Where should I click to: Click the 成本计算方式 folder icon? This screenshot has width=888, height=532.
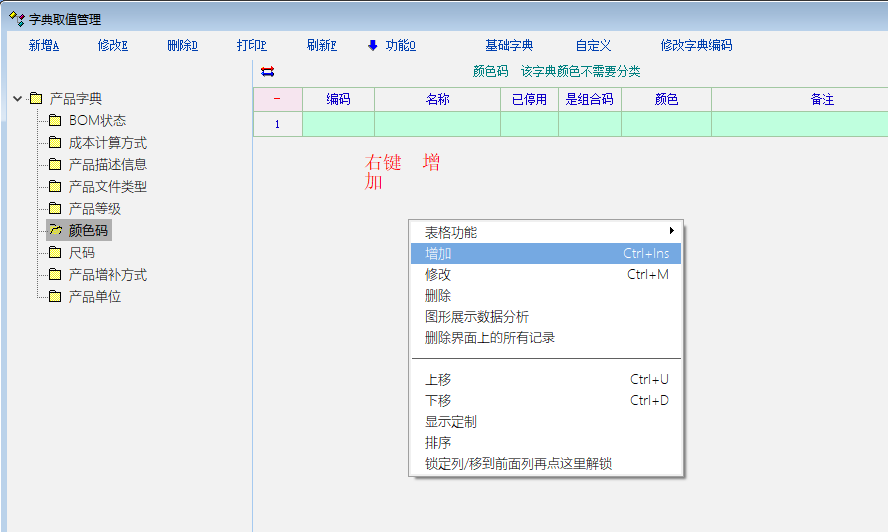pyautogui.click(x=55, y=142)
